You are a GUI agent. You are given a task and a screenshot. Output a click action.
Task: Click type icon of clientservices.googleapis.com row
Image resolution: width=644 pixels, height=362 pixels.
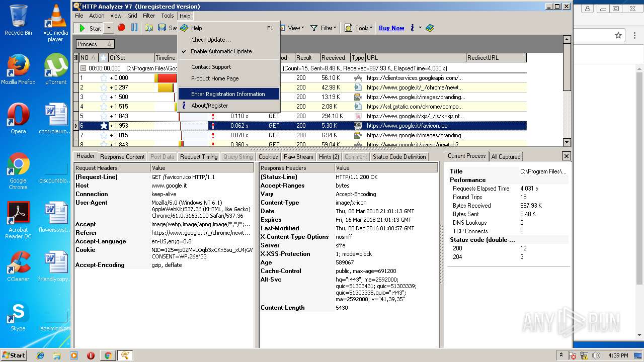(x=358, y=78)
